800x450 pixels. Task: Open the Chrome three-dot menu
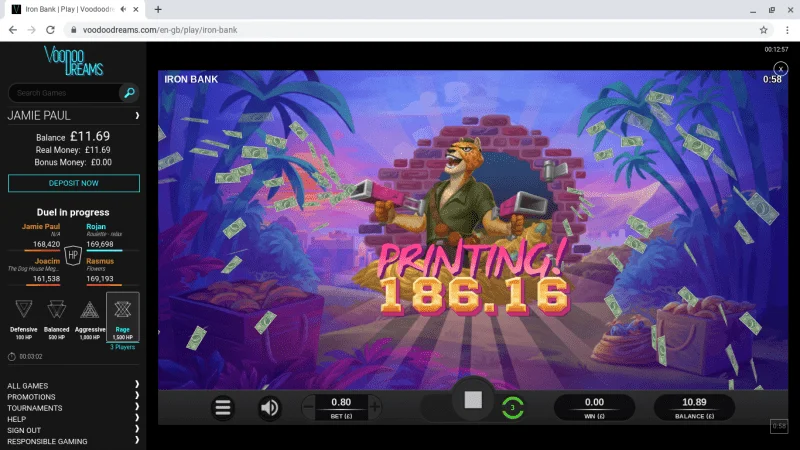pyautogui.click(x=787, y=30)
